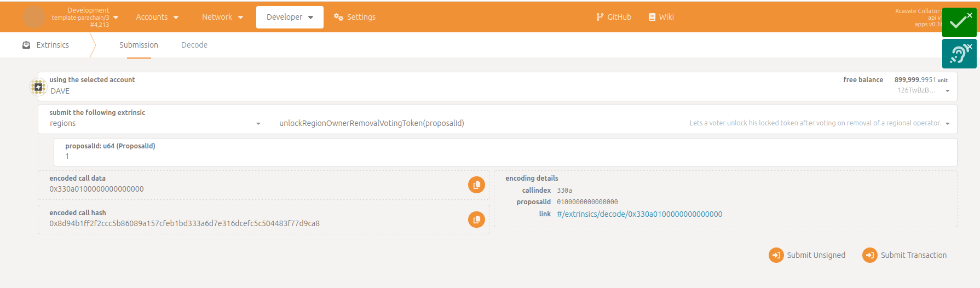Open the Wiki link
Viewport: 980px width, 288px height.
(x=661, y=17)
